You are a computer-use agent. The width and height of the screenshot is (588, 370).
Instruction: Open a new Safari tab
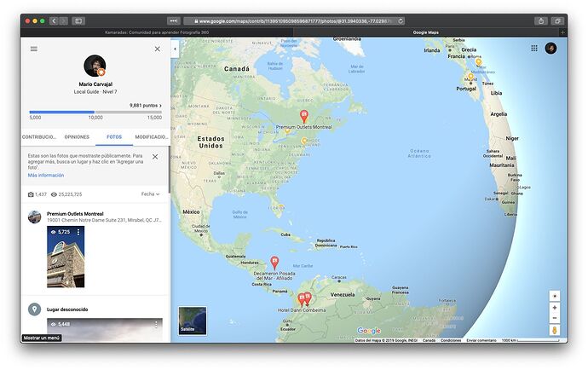click(562, 32)
